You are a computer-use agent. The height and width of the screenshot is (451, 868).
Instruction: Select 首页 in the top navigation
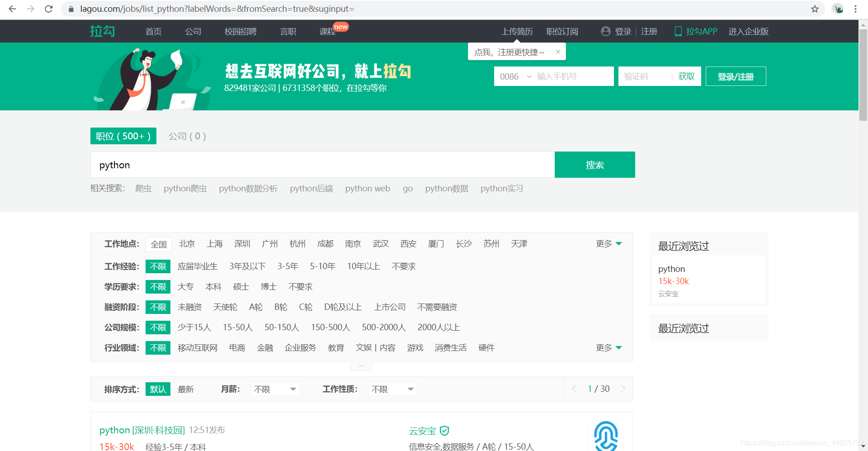pyautogui.click(x=153, y=31)
